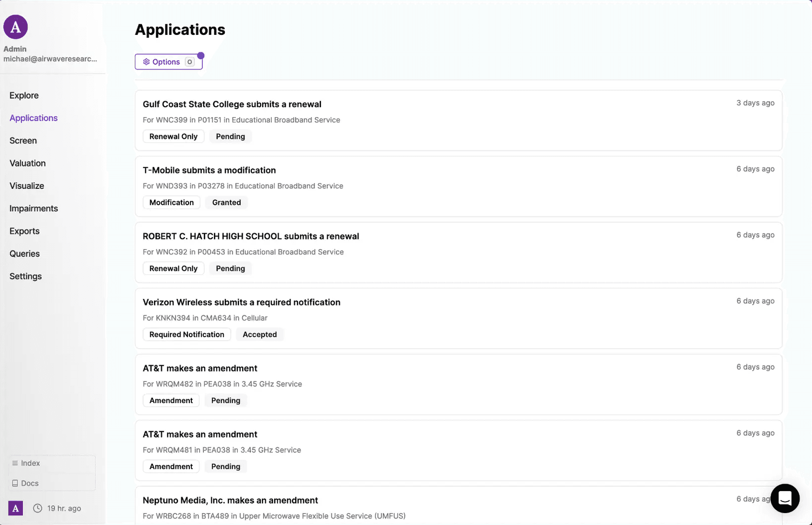Screen dimensions: 812x525
Task: Open the chat support bubble
Action: click(785, 498)
